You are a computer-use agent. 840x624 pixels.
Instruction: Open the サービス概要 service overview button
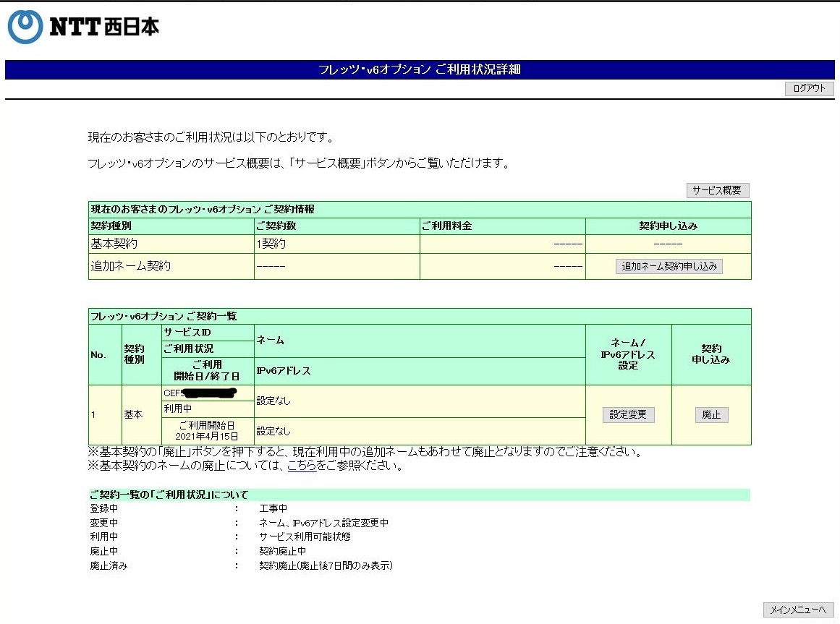(717, 190)
